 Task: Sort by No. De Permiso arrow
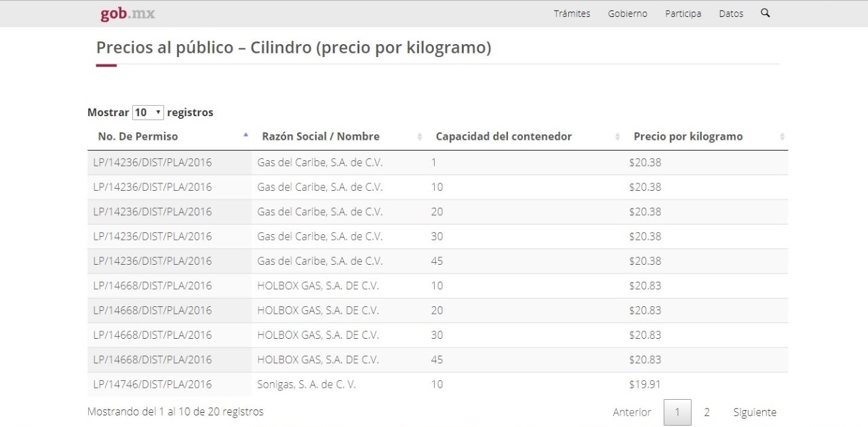tap(245, 135)
